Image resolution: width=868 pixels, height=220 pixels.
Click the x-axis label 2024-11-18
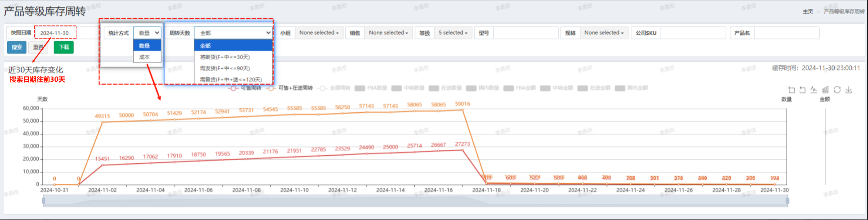[487, 190]
